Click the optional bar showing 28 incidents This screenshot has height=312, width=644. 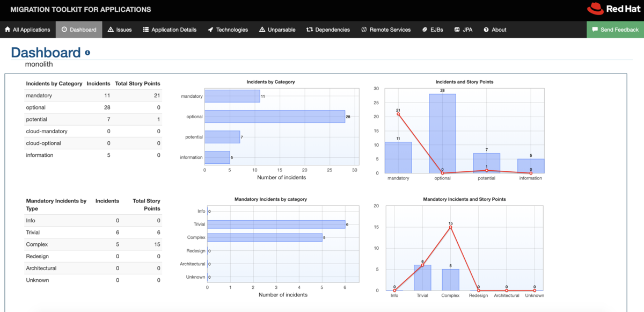tap(275, 117)
